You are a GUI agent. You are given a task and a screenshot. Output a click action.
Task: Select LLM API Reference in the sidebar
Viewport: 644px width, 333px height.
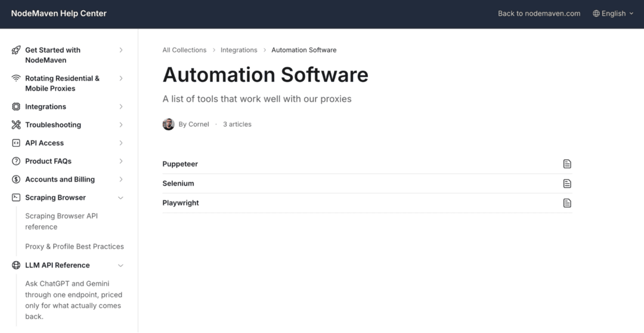coord(57,265)
